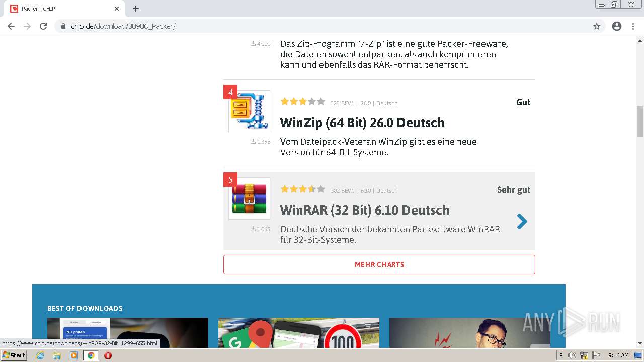The image size is (644, 362).
Task: Open Windows Media Player from taskbar
Action: point(74,355)
